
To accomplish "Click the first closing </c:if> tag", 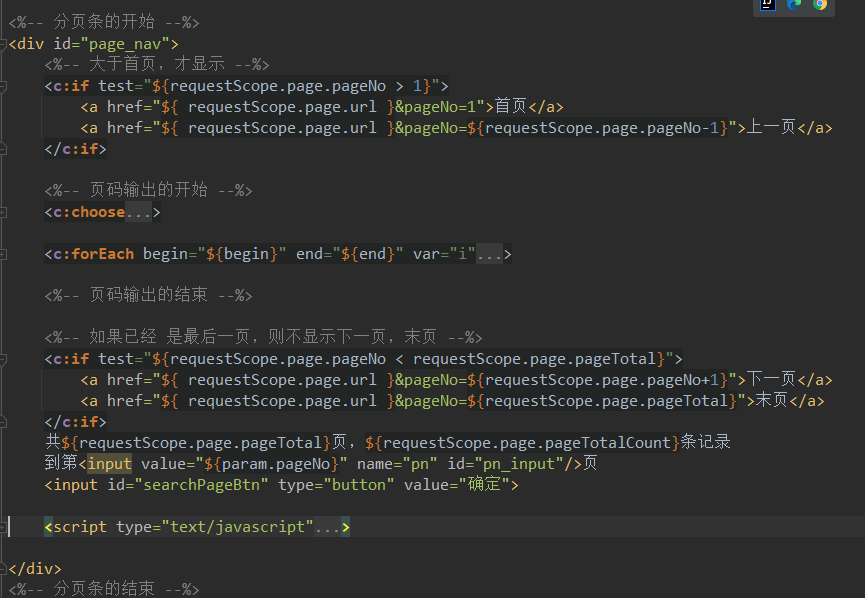I will tap(75, 148).
